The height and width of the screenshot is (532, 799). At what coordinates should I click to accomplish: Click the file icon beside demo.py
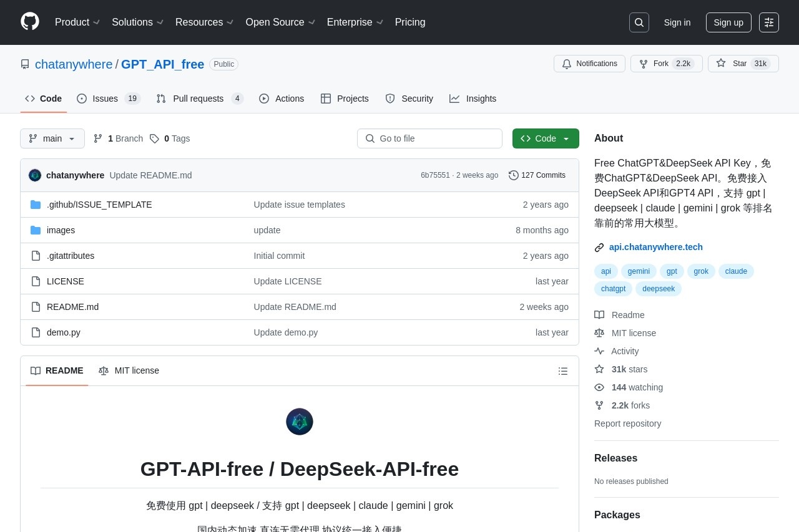(36, 332)
